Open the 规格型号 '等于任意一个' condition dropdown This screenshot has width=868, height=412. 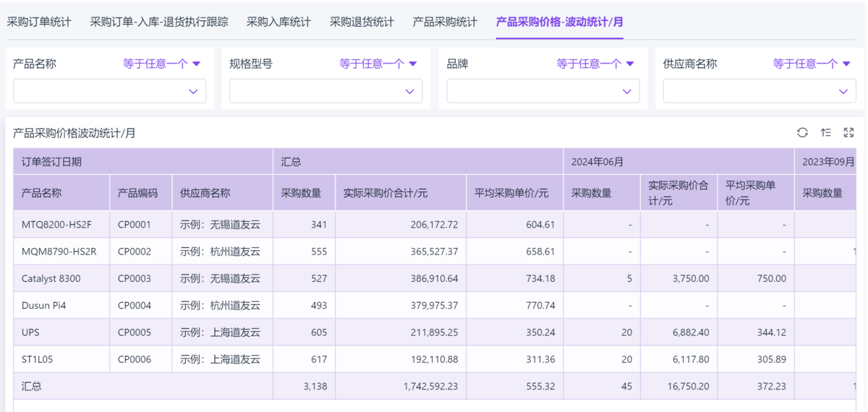click(378, 64)
